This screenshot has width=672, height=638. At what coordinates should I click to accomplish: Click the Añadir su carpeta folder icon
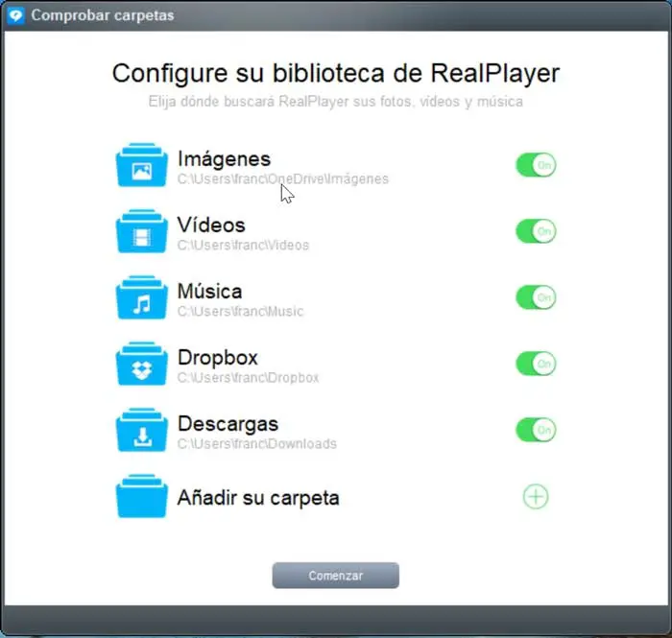[x=141, y=496]
